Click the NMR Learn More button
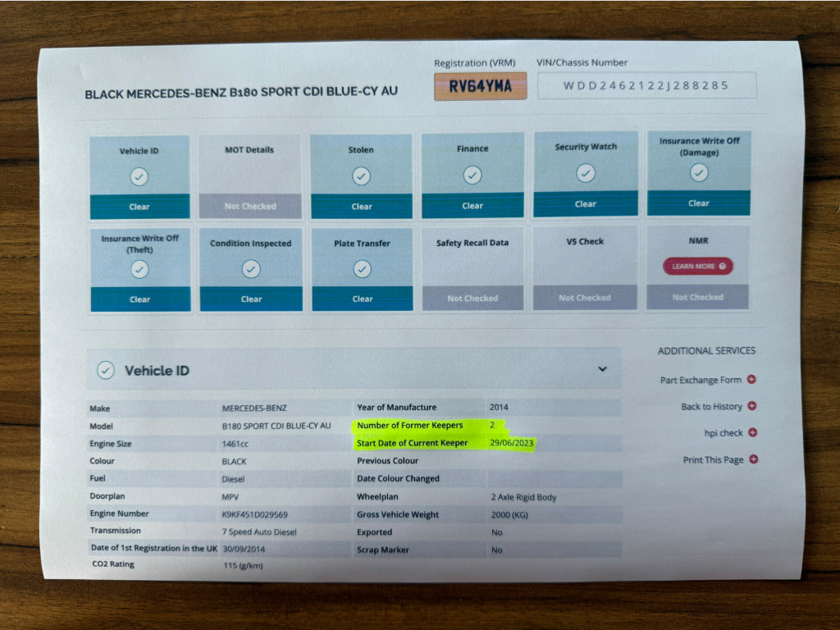 pyautogui.click(x=697, y=267)
